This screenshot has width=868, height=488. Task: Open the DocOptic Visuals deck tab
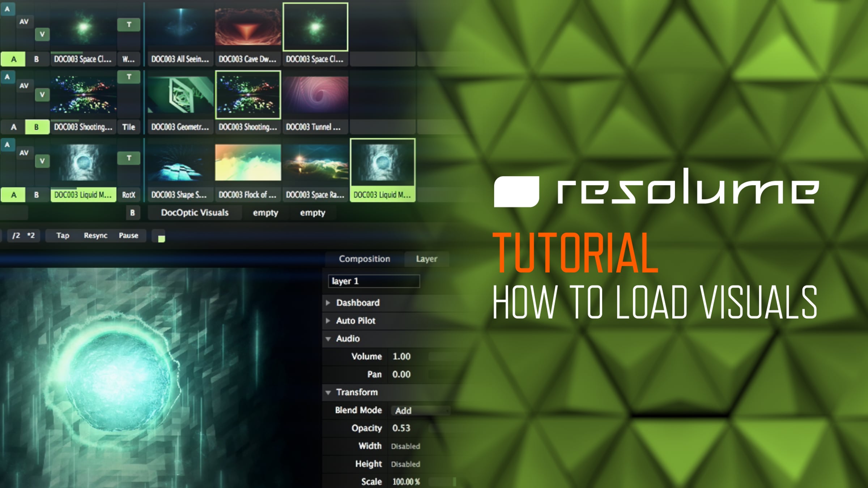(x=195, y=213)
